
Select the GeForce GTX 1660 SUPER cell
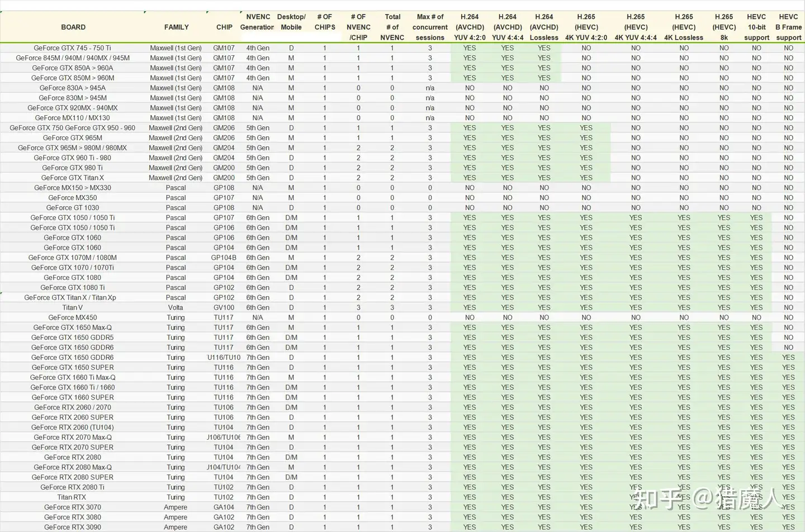(x=73, y=398)
